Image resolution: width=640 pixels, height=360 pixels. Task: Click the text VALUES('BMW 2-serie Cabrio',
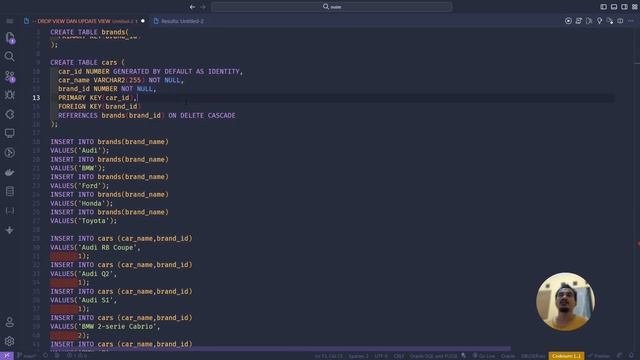105,327
